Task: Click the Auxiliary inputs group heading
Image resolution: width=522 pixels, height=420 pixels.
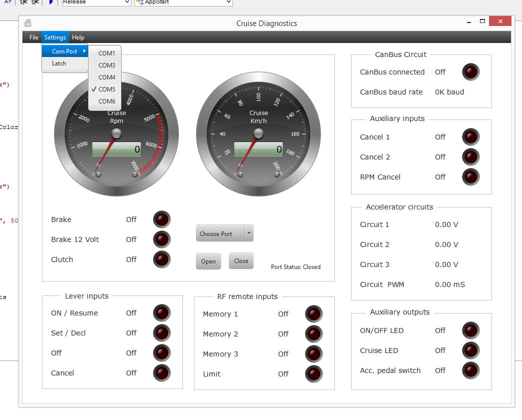Action: (397, 118)
